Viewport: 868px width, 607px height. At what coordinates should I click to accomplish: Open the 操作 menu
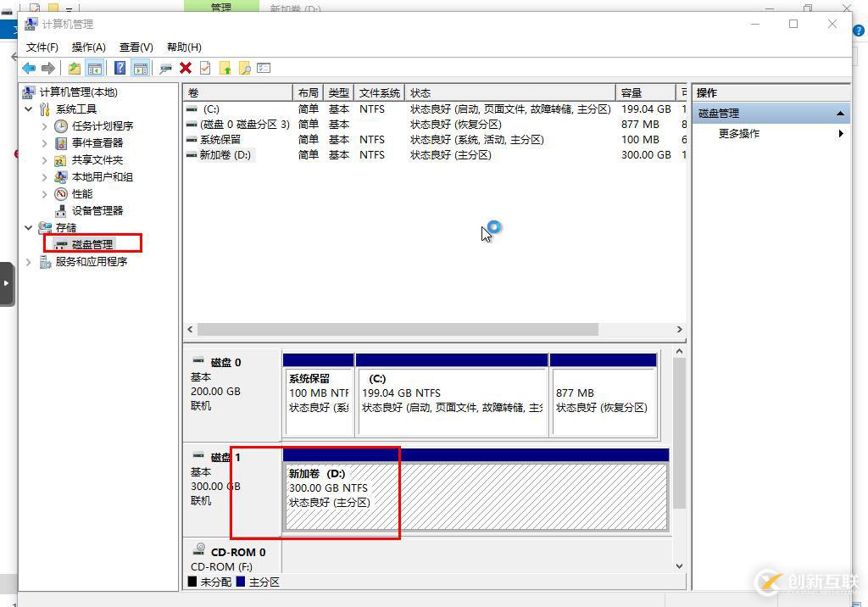tap(88, 47)
